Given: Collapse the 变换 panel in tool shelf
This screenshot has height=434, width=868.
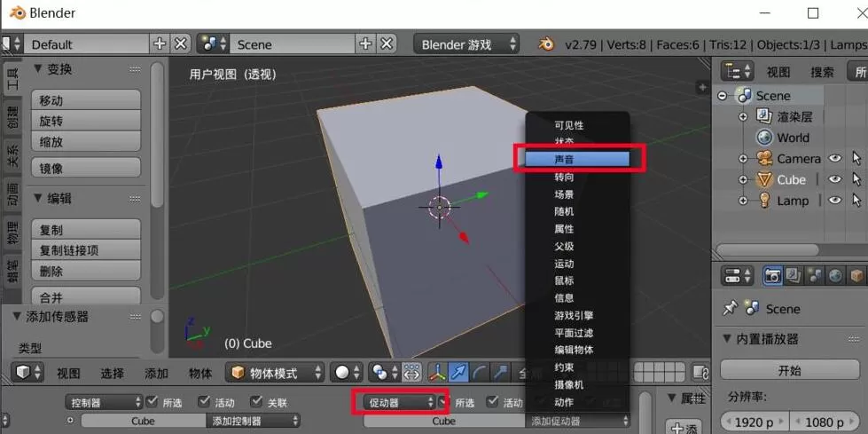Looking at the screenshot, I should (37, 69).
